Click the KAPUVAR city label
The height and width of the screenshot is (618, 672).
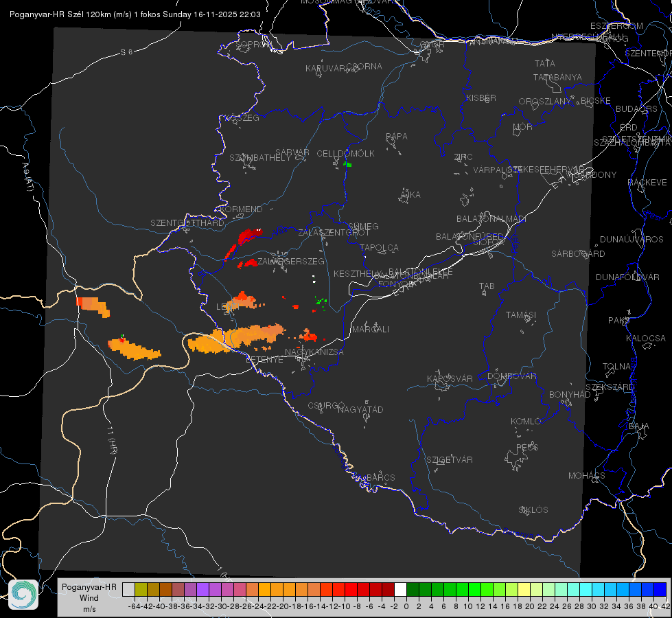coord(326,68)
